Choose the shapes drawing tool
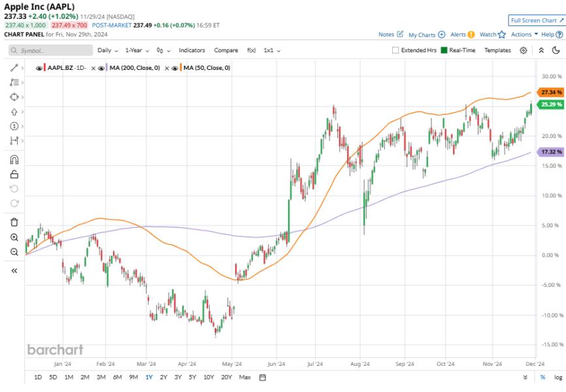 [x=14, y=97]
